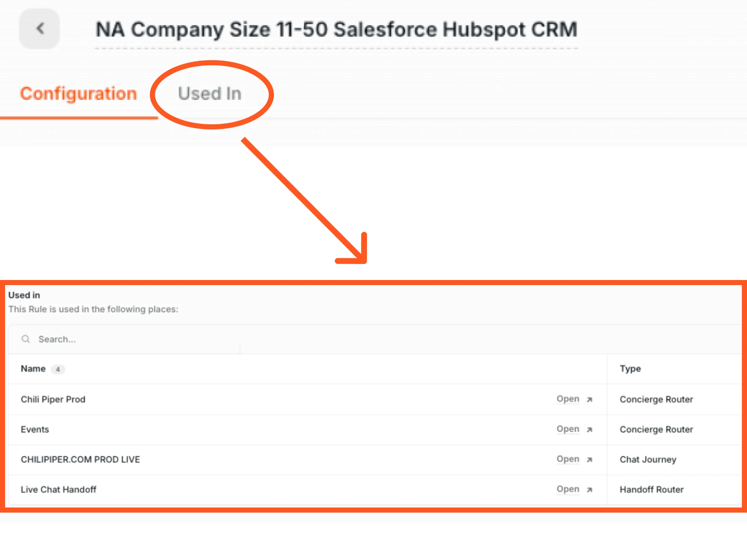Switch to the Used In tab
Screen dimensions: 747x560
tap(210, 94)
